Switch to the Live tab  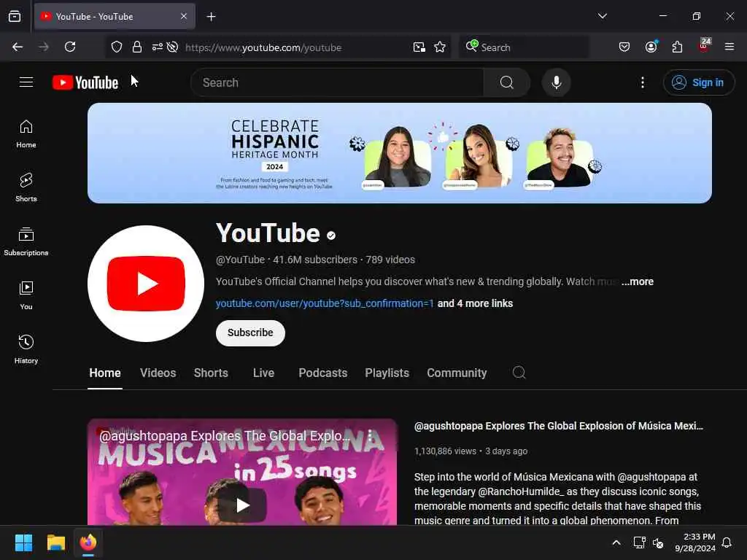(x=263, y=373)
